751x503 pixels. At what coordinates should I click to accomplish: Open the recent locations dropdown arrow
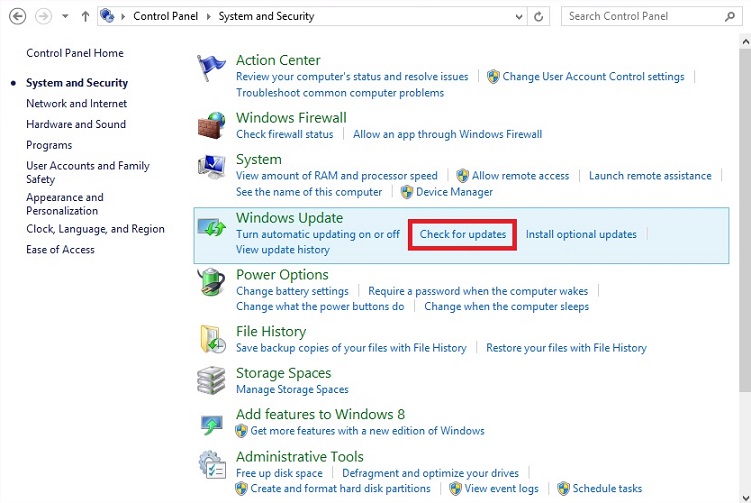(x=65, y=16)
